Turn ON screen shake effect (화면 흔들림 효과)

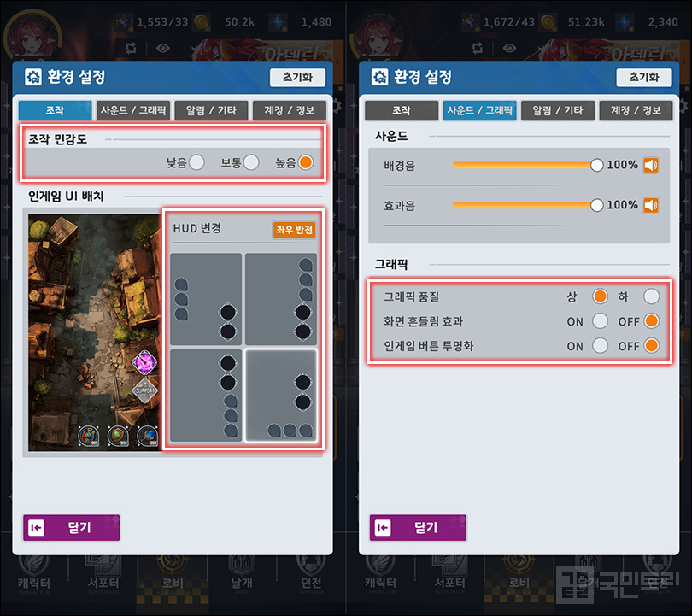(x=601, y=320)
